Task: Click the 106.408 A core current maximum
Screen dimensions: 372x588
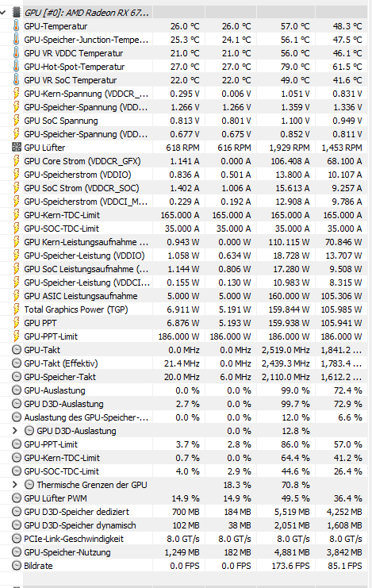Action: point(290,161)
